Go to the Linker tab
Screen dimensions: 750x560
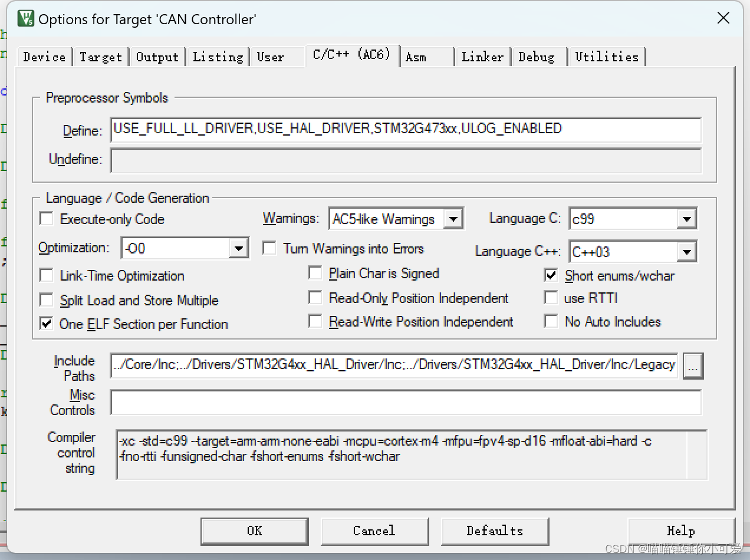coord(483,57)
